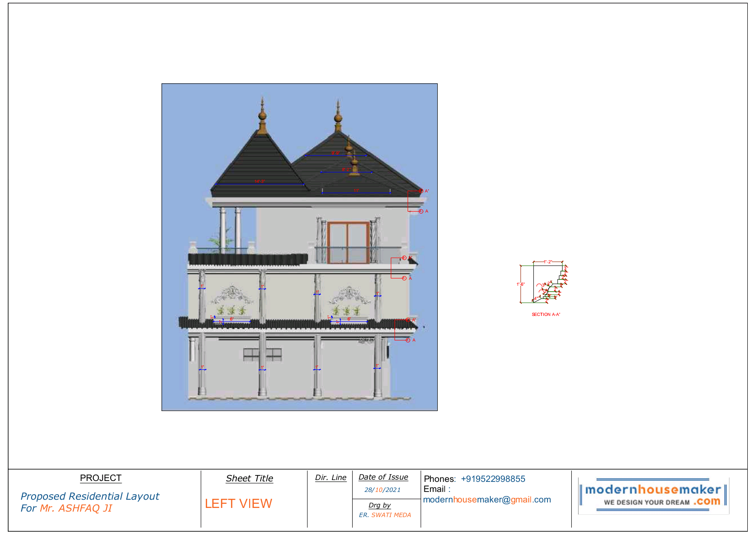Click the 1'-6" dimension on section detail
756x534 pixels.
coord(520,284)
